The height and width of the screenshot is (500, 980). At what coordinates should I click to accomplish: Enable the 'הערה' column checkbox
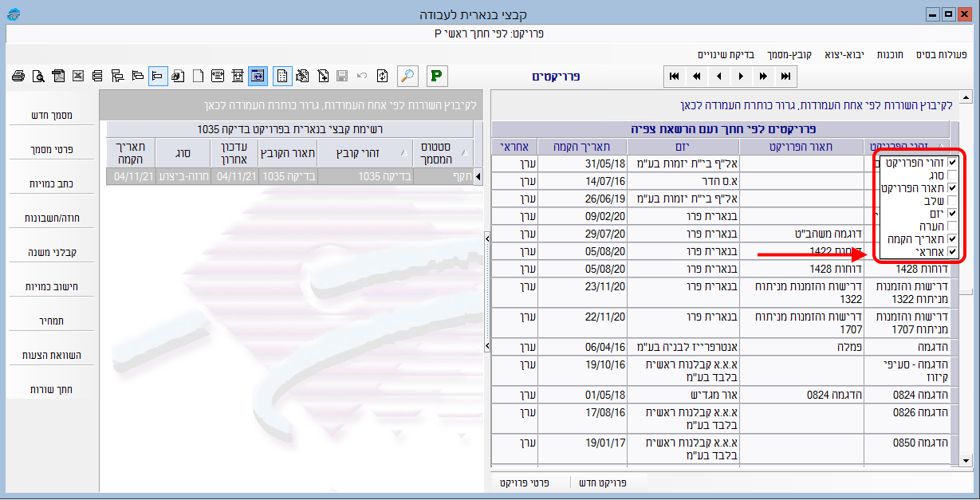pos(952,226)
